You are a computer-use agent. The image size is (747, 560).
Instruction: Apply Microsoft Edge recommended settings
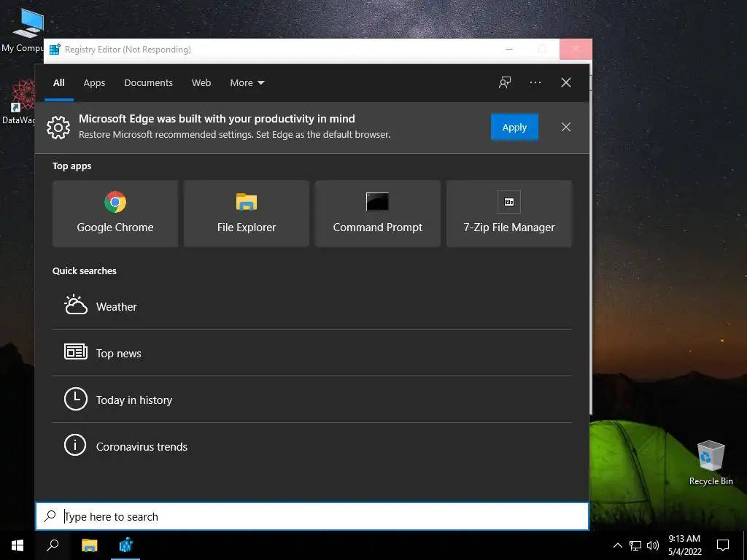514,127
